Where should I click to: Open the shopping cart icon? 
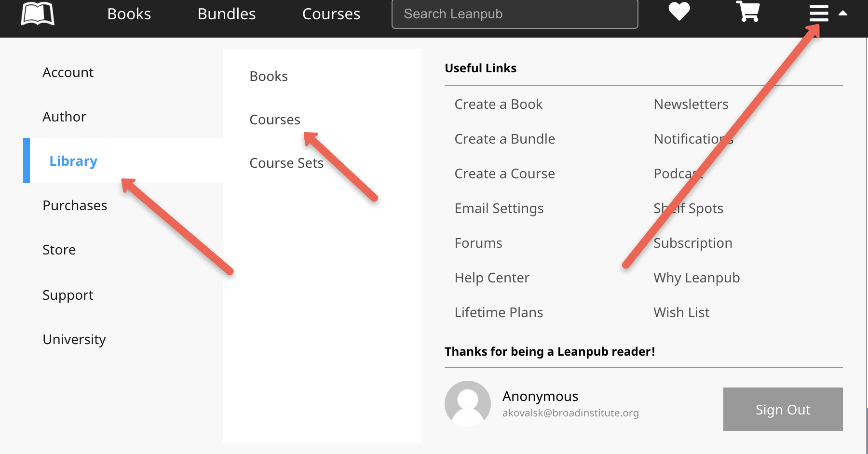(x=748, y=12)
